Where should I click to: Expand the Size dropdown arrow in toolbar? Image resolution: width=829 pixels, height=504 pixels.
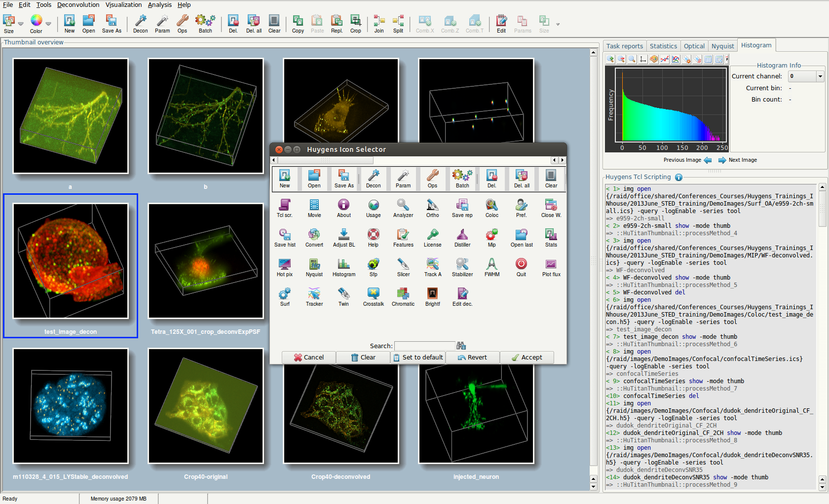21,23
